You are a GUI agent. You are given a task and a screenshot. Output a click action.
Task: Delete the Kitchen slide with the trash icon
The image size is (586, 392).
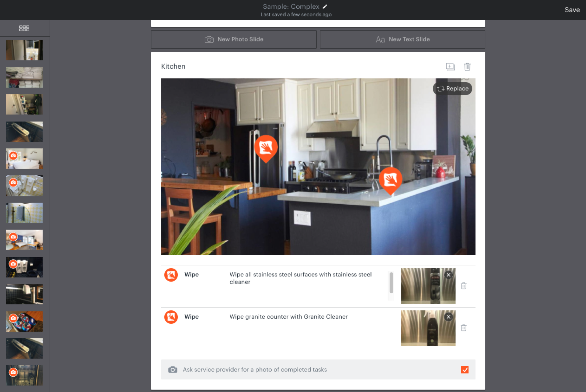coord(467,66)
